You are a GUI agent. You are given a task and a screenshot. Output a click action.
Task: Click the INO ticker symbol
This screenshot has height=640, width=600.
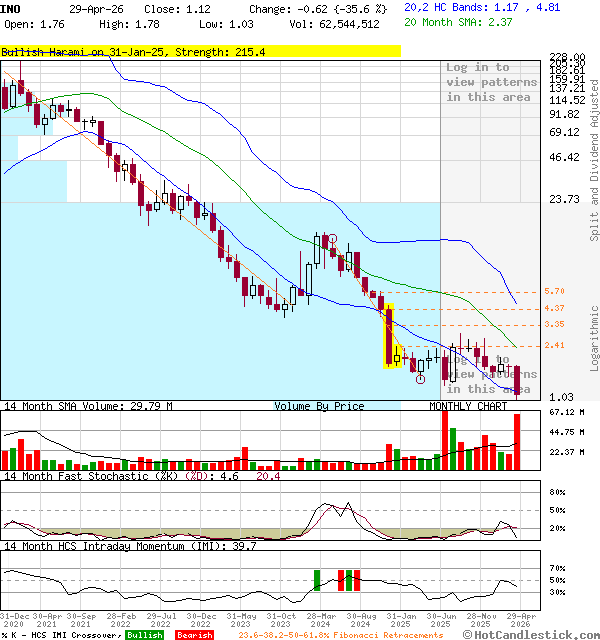click(11, 8)
